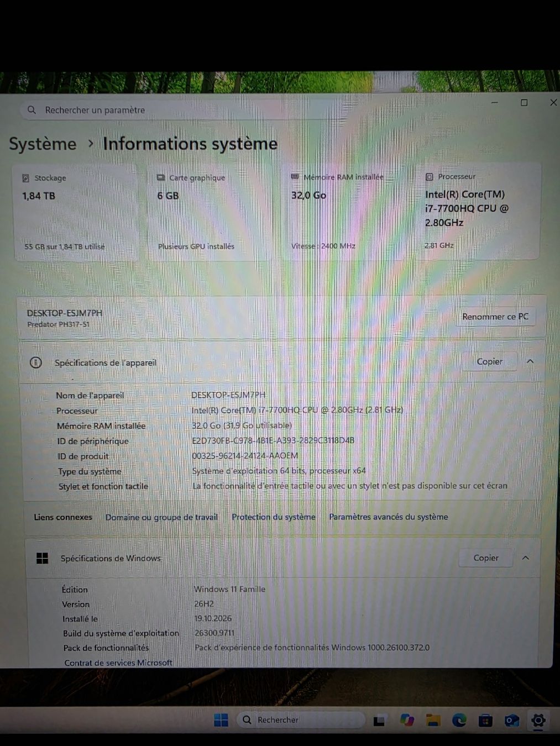The width and height of the screenshot is (560, 746).
Task: Select the ID de périphérique value
Action: pos(273,440)
